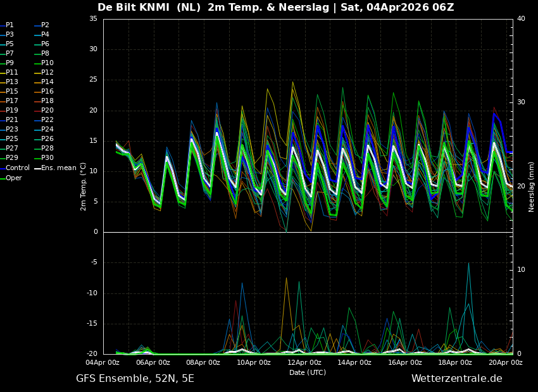Select the Control legend entry

point(17,168)
